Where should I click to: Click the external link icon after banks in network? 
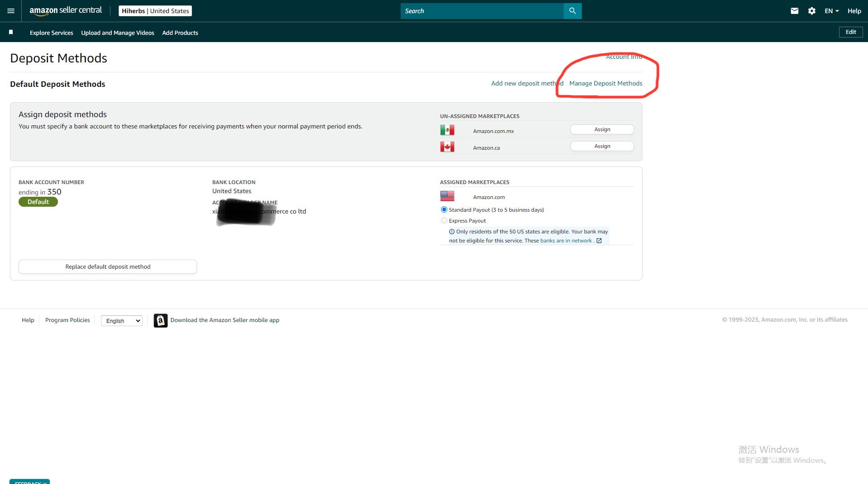(599, 241)
